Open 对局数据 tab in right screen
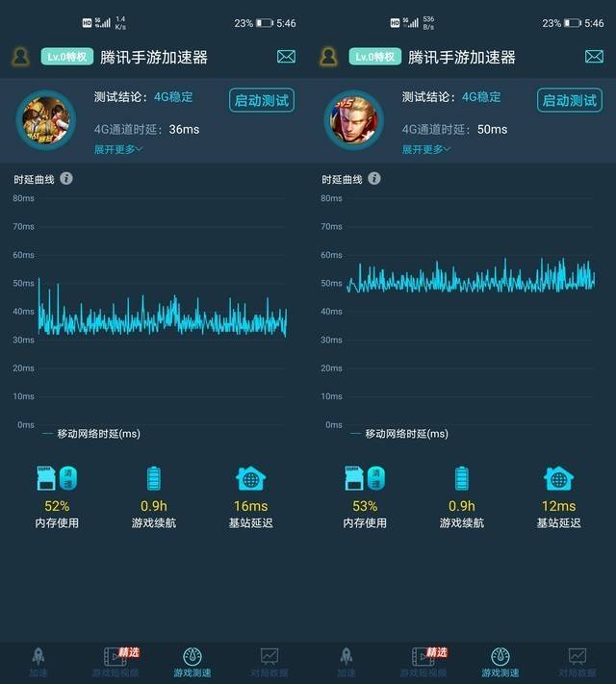This screenshot has height=684, width=616. (577, 662)
